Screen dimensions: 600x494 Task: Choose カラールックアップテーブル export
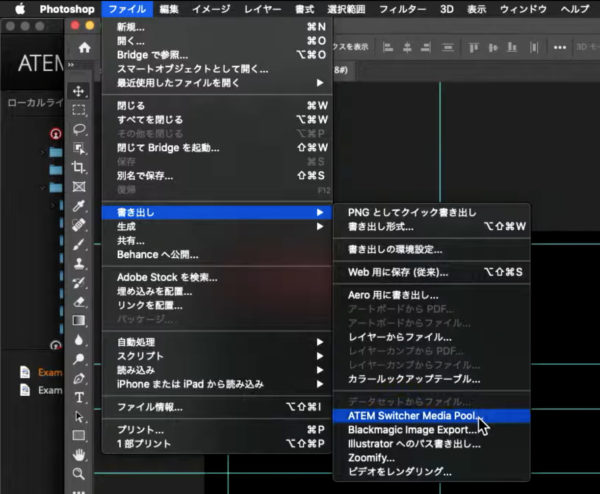(x=432, y=379)
